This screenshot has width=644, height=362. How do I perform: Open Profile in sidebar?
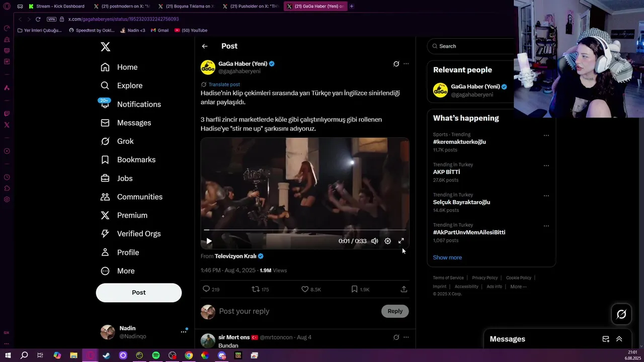point(120,252)
